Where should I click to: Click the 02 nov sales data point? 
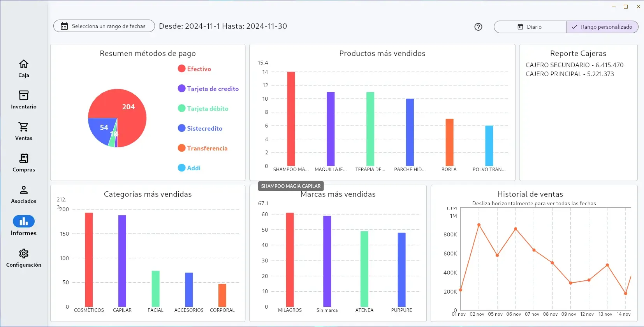tap(479, 225)
